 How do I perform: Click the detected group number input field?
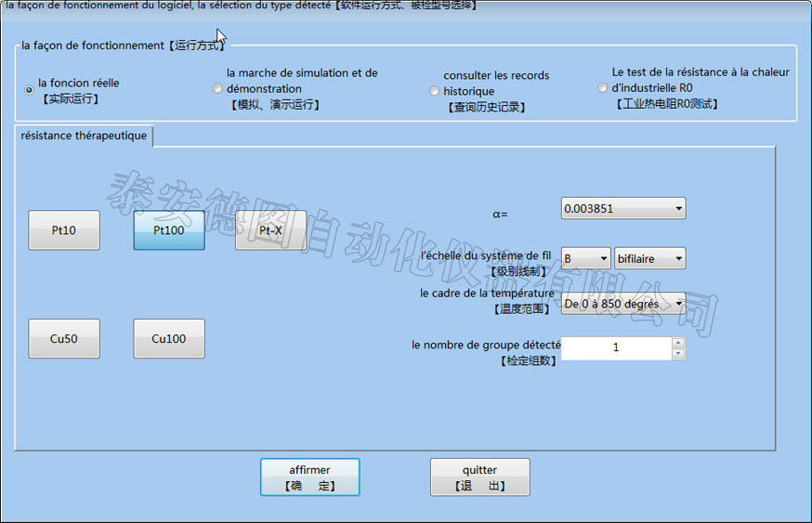(615, 348)
